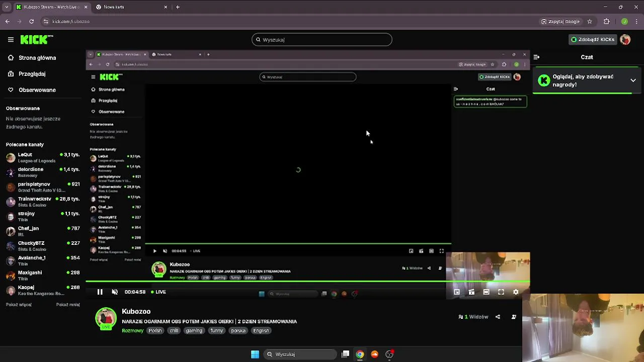Select Kaopej recommended channel name
The width and height of the screenshot is (644, 362).
click(26, 288)
